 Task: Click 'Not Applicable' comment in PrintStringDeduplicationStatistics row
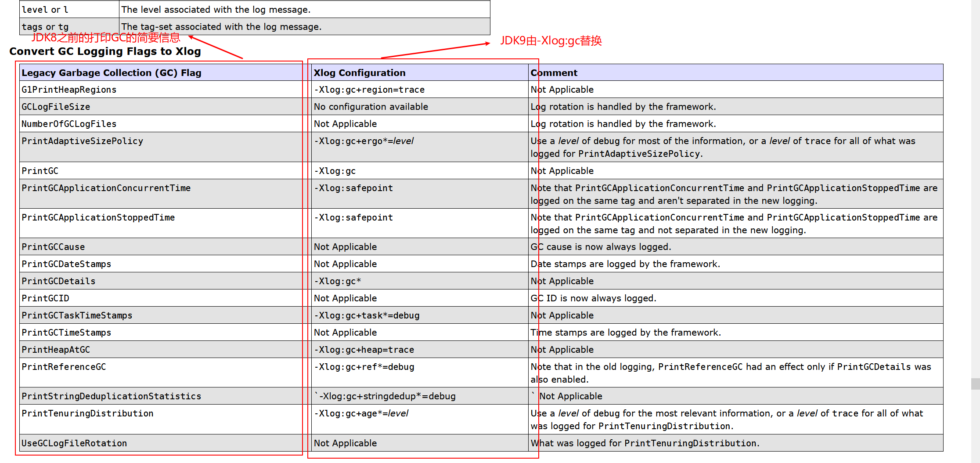tap(571, 396)
